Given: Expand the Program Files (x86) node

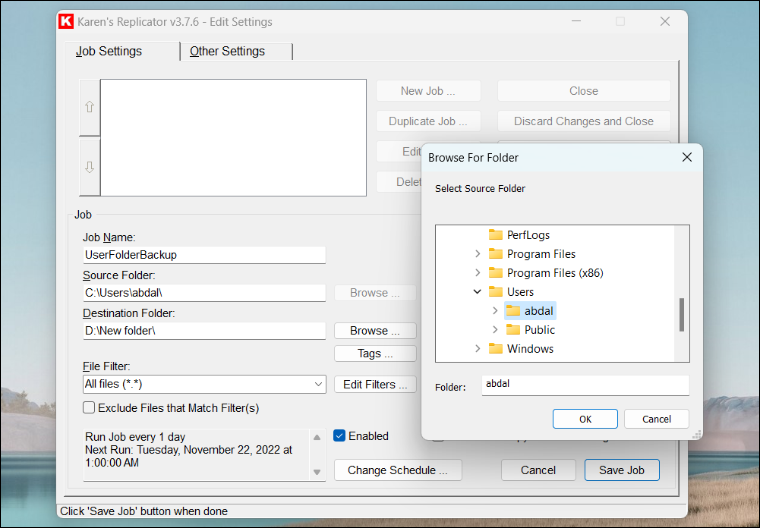Looking at the screenshot, I should (x=477, y=272).
